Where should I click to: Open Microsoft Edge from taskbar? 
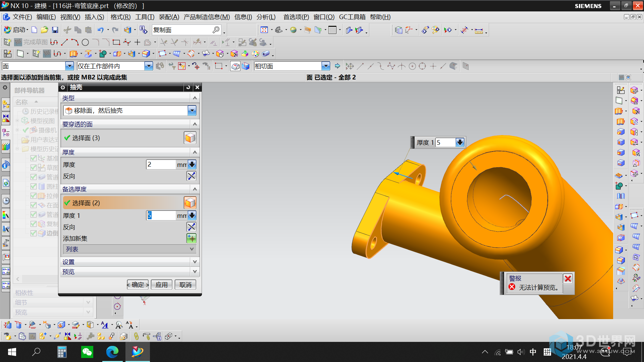point(112,352)
